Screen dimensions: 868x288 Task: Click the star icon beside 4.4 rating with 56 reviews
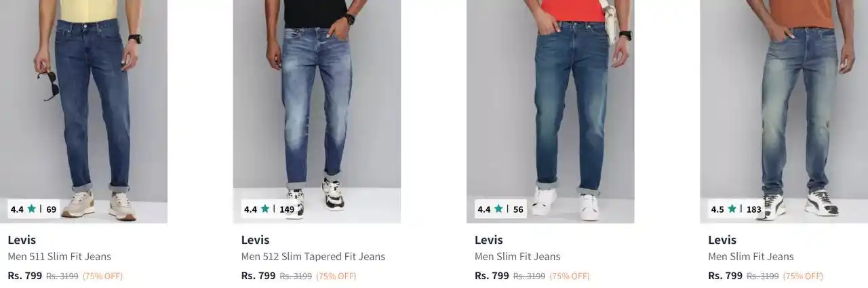(498, 209)
